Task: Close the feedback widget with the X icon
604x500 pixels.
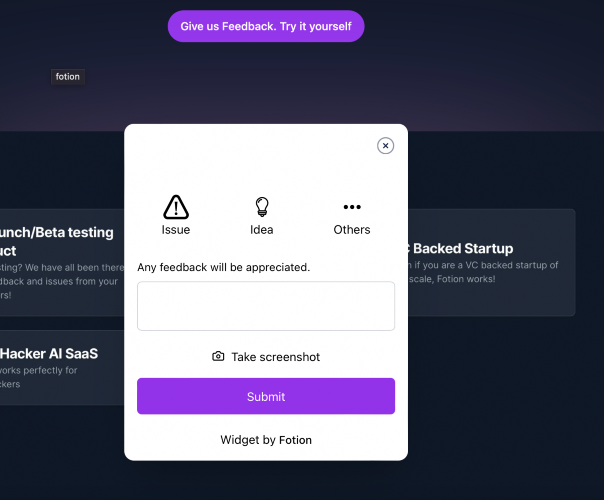Action: point(385,146)
